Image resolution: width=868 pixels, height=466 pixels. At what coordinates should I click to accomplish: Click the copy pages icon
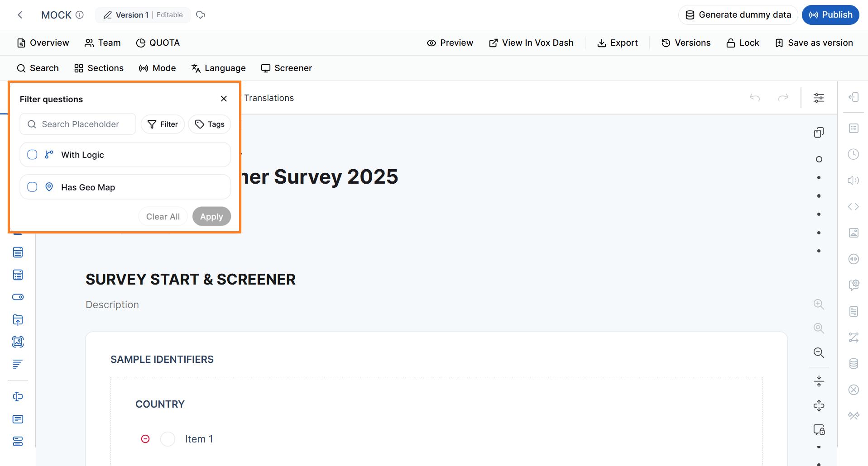point(819,133)
